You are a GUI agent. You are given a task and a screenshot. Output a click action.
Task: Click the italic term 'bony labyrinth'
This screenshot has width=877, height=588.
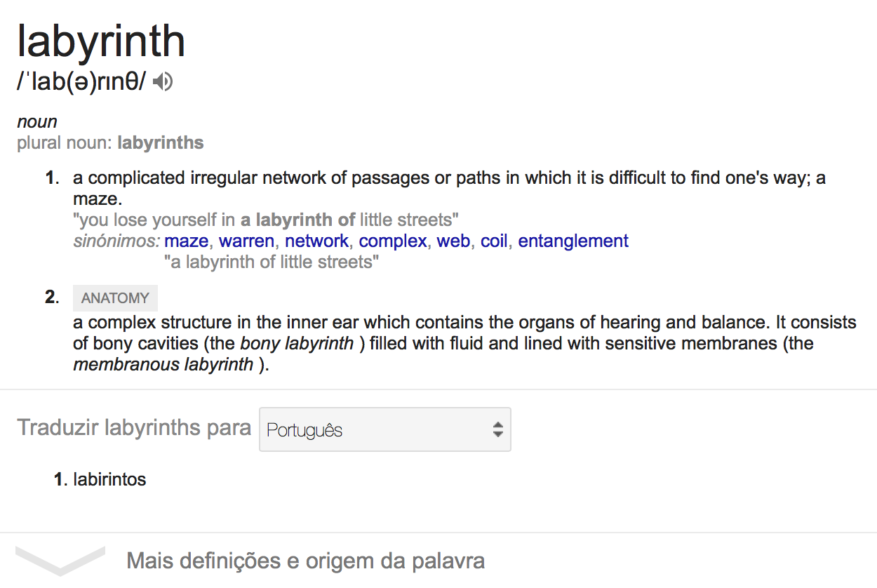tap(297, 344)
